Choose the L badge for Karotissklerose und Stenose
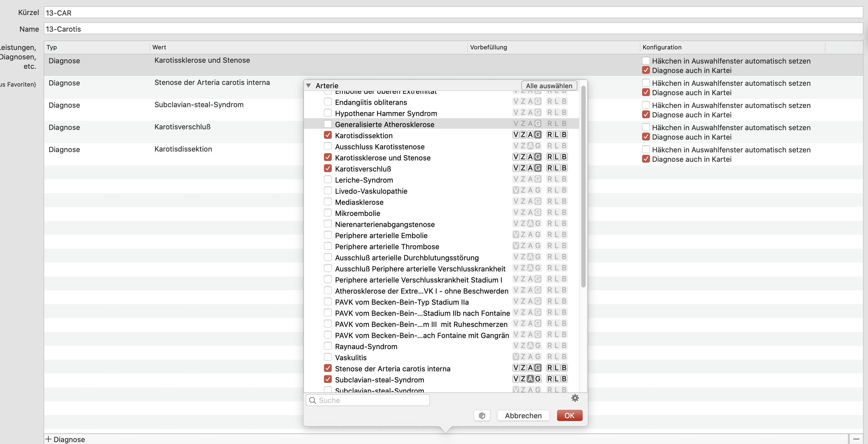 pos(557,157)
